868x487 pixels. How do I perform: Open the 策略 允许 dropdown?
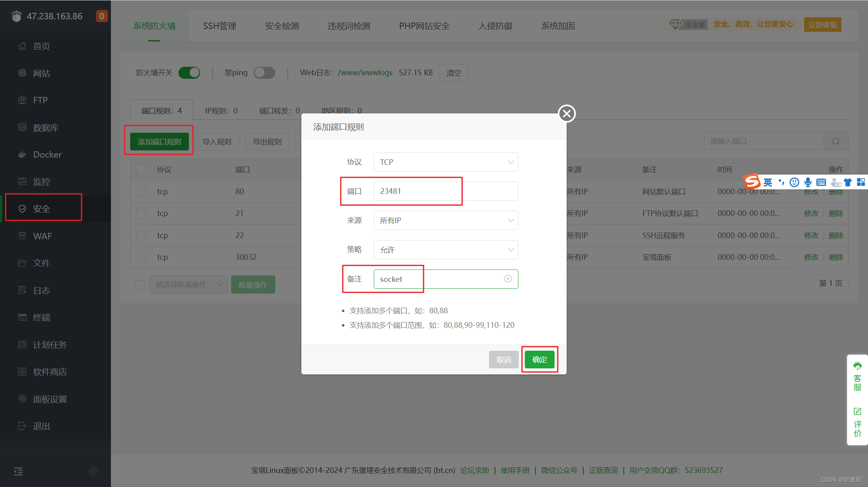click(x=446, y=250)
